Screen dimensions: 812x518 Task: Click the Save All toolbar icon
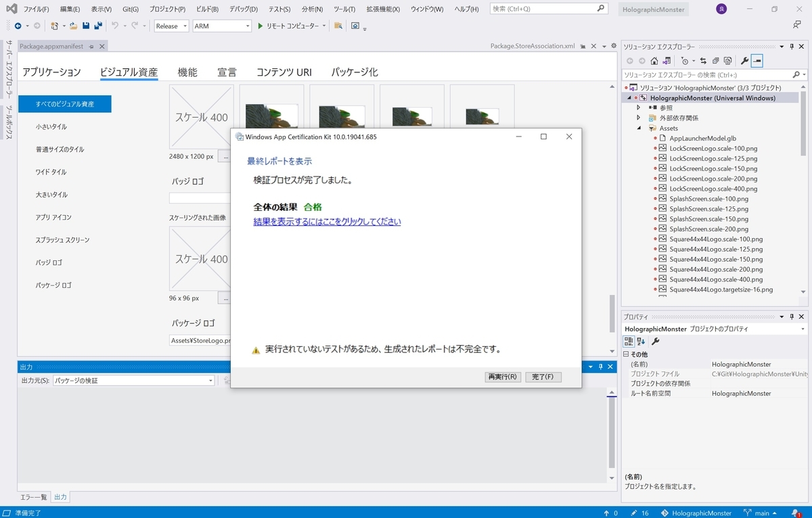pyautogui.click(x=98, y=26)
